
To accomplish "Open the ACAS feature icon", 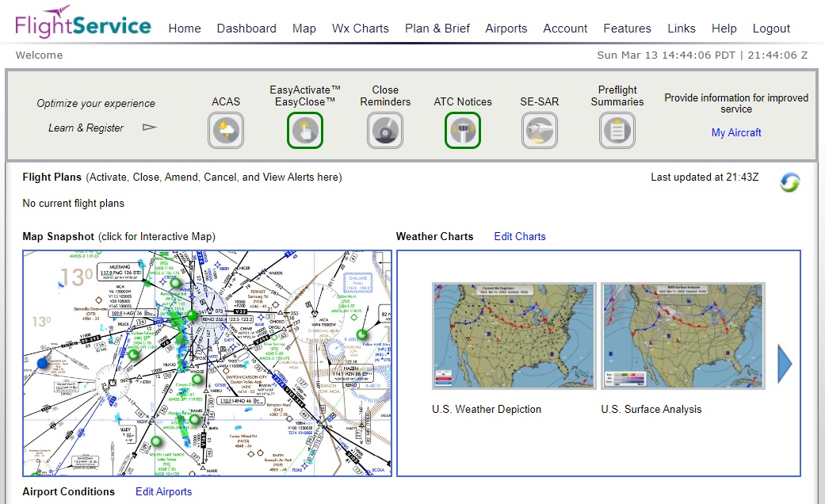I will tap(226, 129).
